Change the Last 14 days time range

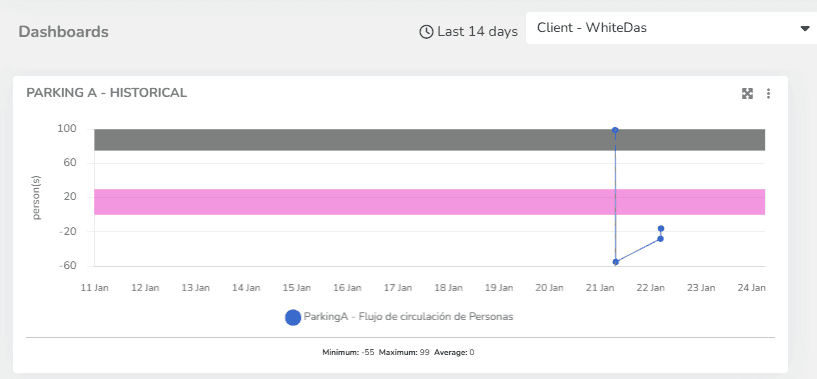point(468,32)
